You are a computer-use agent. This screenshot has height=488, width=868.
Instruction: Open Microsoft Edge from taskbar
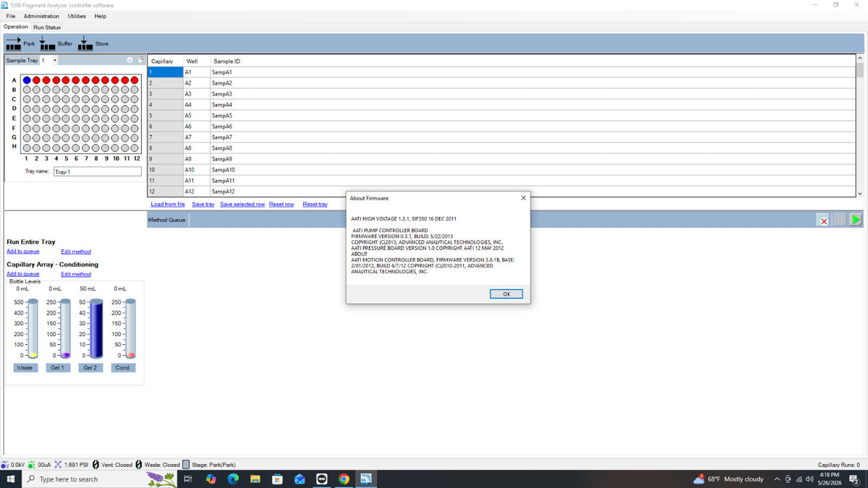tap(233, 479)
